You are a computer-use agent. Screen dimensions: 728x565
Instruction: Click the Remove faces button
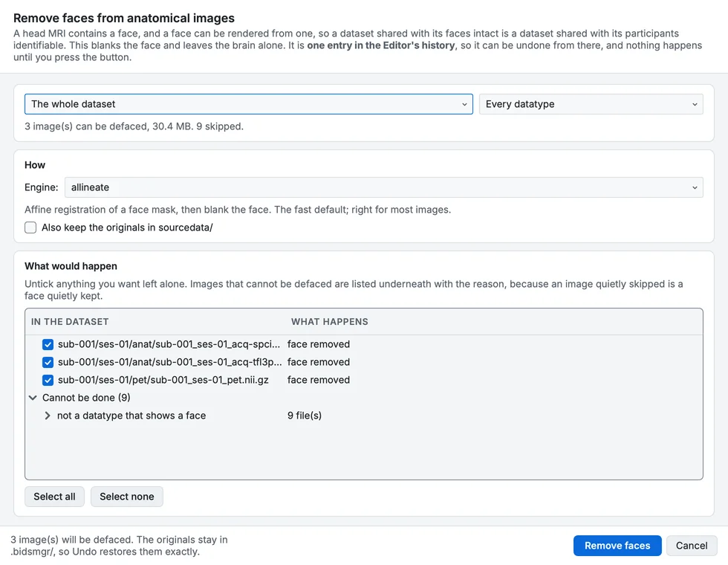(617, 546)
